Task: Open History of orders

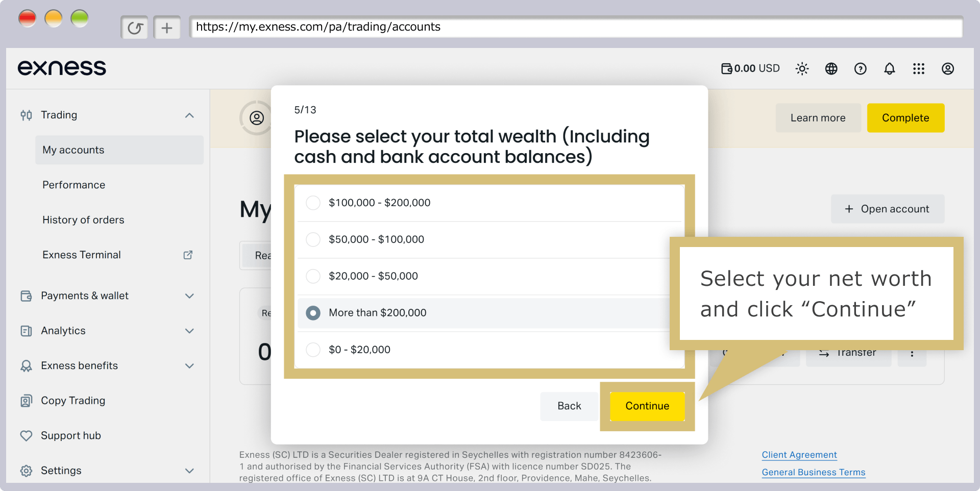Action: coord(83,220)
